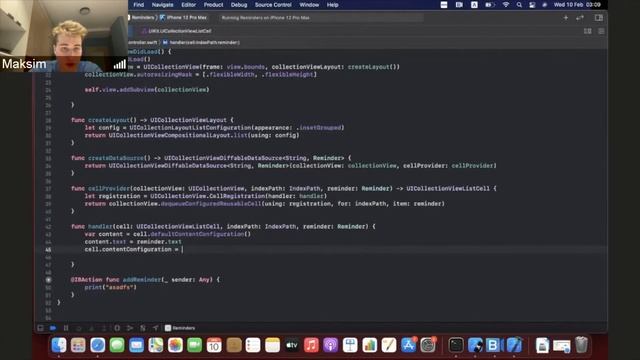This screenshot has height=360, width=640.
Task: Open Trash from the Dock
Action: tap(581, 345)
